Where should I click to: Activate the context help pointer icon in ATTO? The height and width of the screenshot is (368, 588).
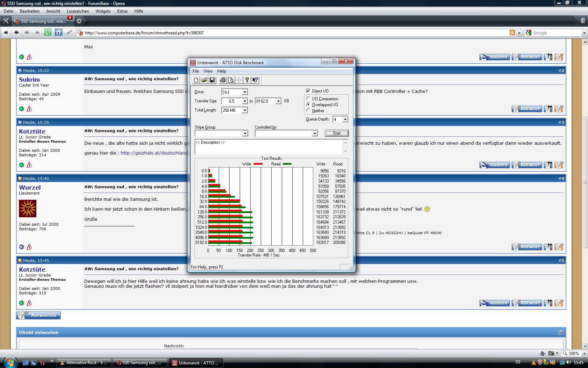pyautogui.click(x=255, y=80)
